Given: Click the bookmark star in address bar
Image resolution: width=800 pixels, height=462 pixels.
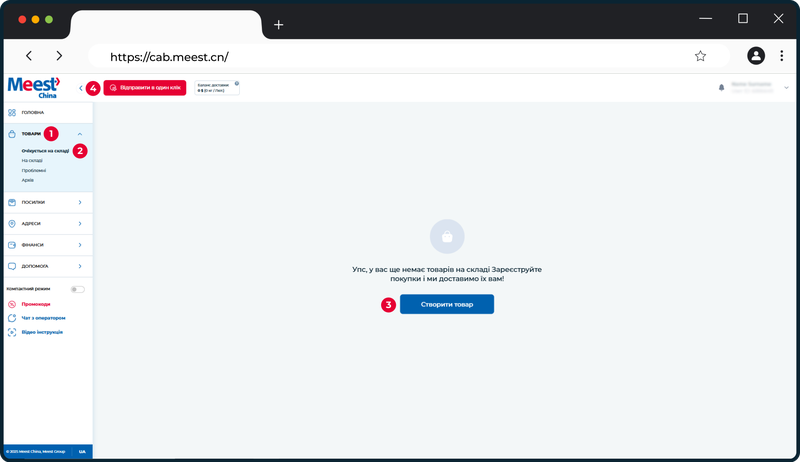Looking at the screenshot, I should (701, 56).
